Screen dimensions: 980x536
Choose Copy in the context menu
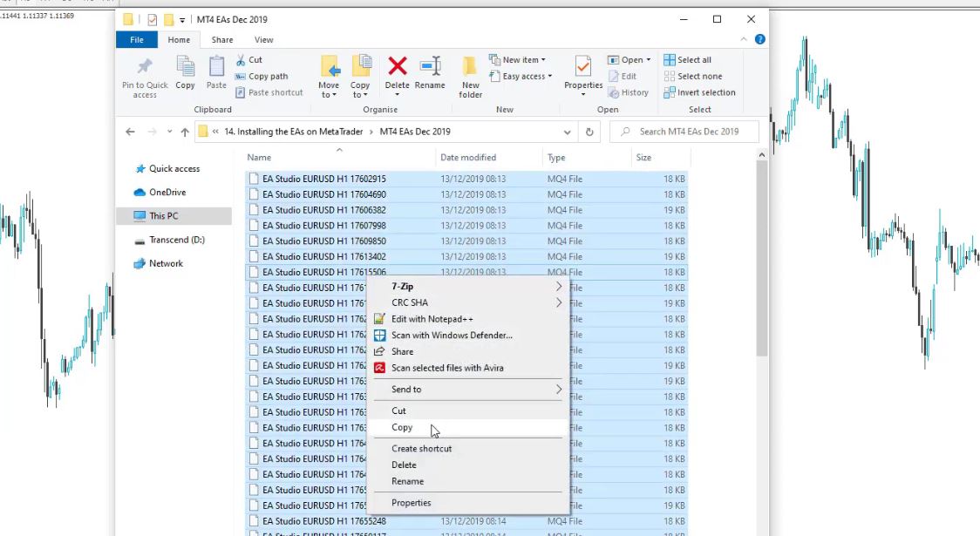tap(402, 427)
